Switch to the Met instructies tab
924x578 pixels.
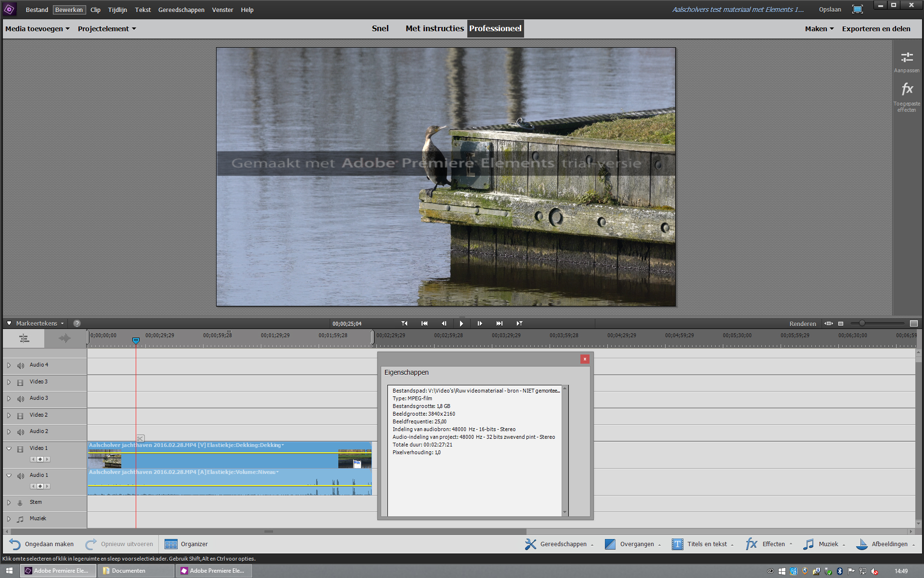pos(435,28)
